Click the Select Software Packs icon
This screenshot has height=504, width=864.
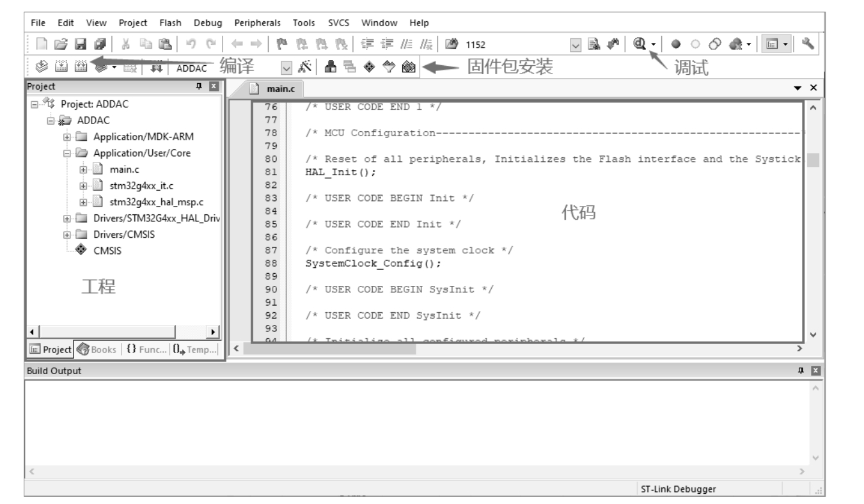tap(389, 67)
